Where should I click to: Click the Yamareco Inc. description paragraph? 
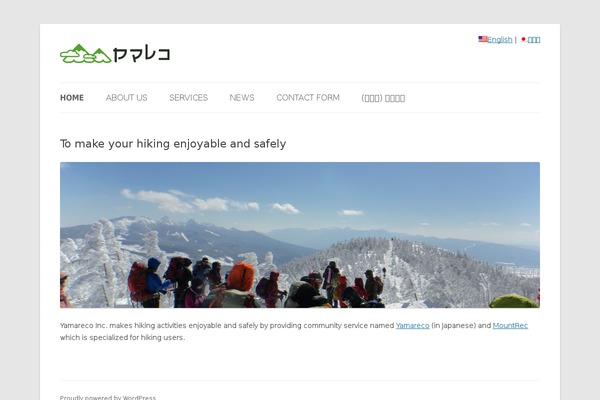pos(294,331)
